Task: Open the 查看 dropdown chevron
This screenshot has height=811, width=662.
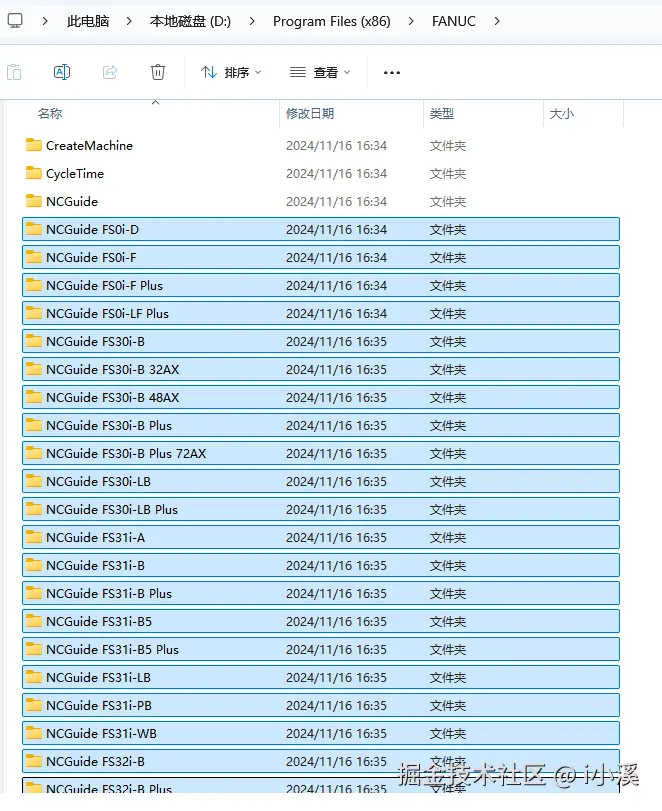Action: (345, 72)
